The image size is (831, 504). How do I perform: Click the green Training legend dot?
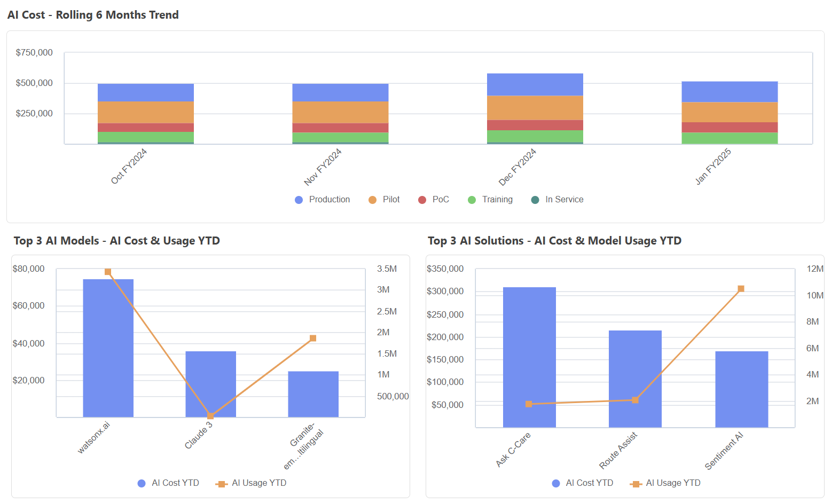point(472,200)
